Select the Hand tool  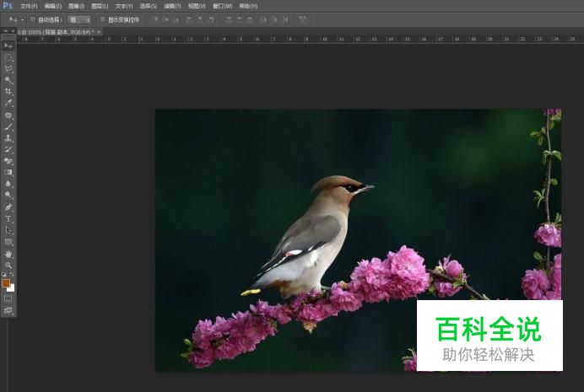(8, 254)
